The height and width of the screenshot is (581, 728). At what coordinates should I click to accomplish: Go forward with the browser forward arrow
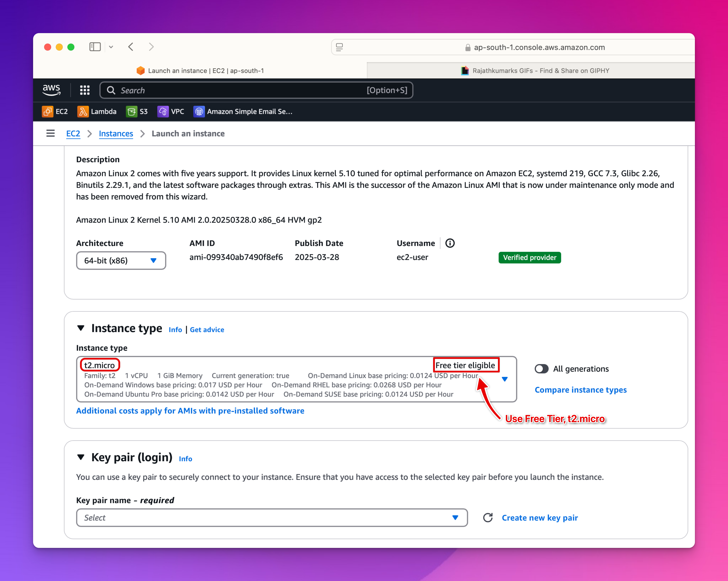coord(151,47)
